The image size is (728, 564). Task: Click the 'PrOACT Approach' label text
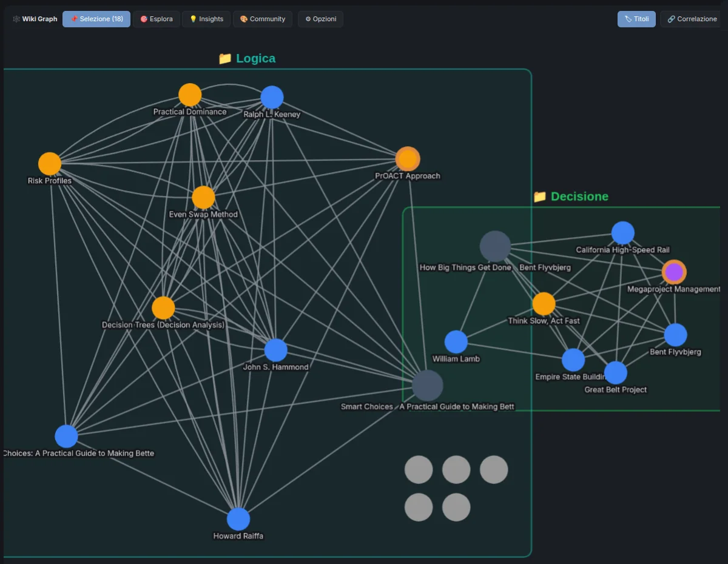[408, 176]
